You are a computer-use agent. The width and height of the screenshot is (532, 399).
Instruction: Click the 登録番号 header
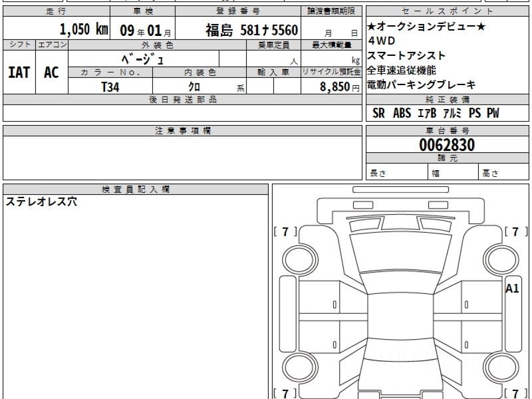pos(238,12)
